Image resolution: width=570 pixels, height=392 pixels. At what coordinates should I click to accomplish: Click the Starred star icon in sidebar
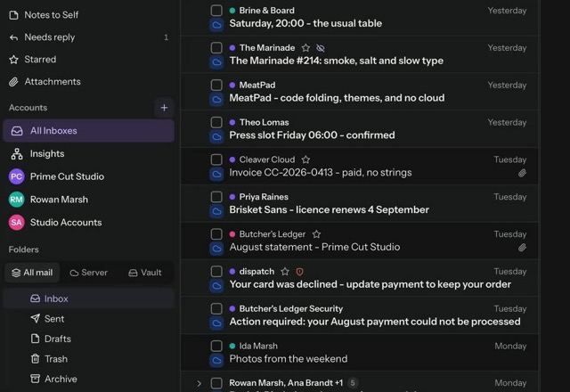coord(14,60)
